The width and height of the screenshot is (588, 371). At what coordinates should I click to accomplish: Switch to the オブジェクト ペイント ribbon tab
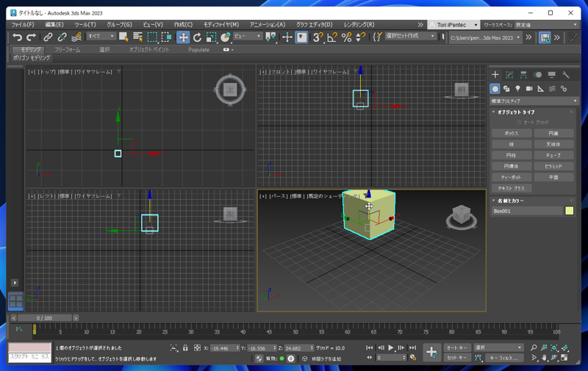coord(149,49)
